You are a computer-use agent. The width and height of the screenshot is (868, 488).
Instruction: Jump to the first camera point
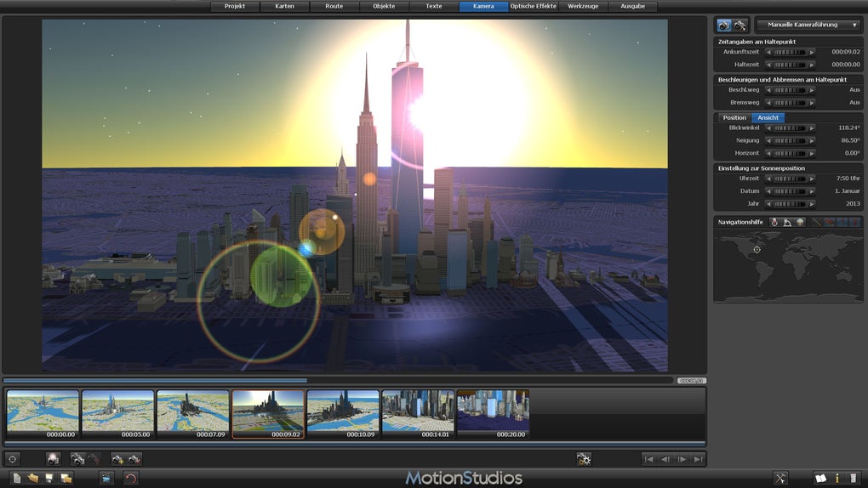(x=649, y=459)
